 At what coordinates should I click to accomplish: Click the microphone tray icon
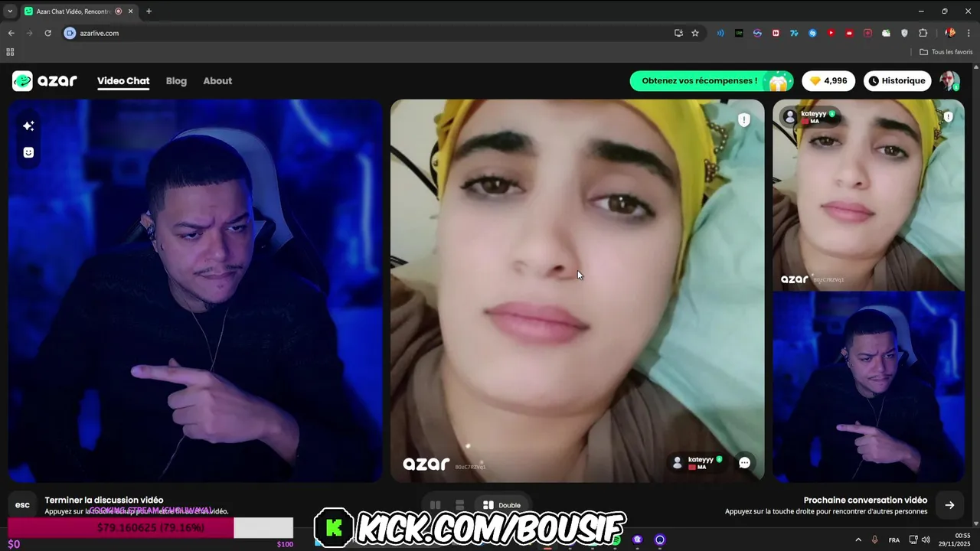875,540
